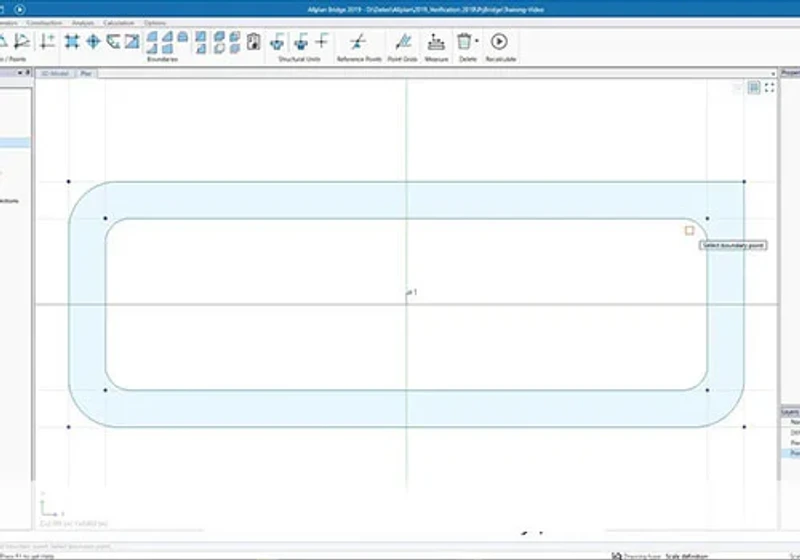Select the outer top-left boundary point
Viewport: 800px width, 560px height.
pyautogui.click(x=69, y=182)
